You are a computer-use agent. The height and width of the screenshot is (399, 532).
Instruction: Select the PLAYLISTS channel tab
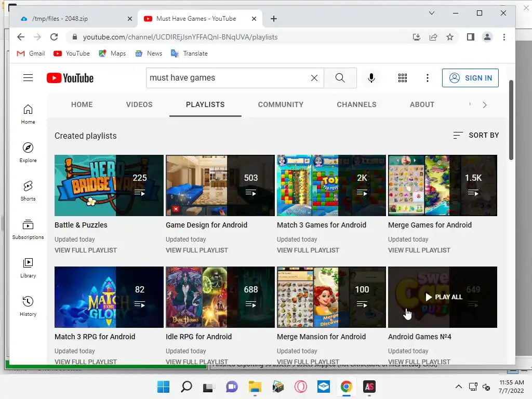click(205, 104)
